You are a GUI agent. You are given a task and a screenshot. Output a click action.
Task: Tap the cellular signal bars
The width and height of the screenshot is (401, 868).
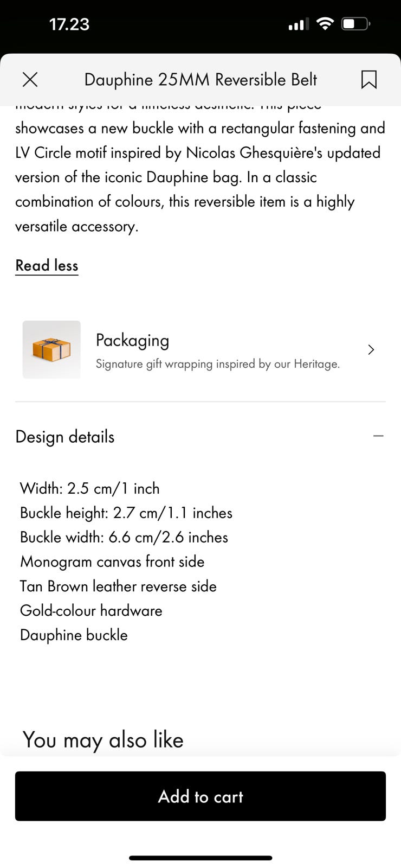click(x=299, y=24)
